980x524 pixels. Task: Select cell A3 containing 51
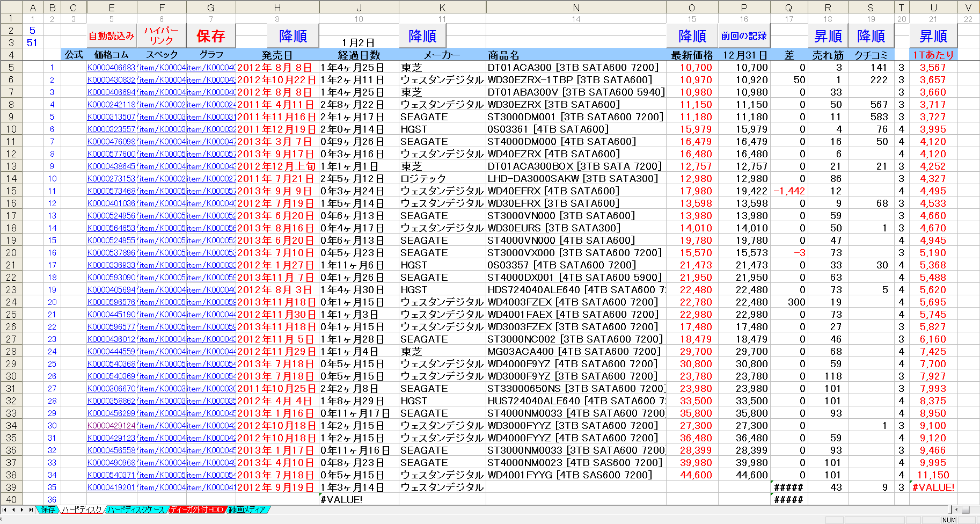point(33,42)
